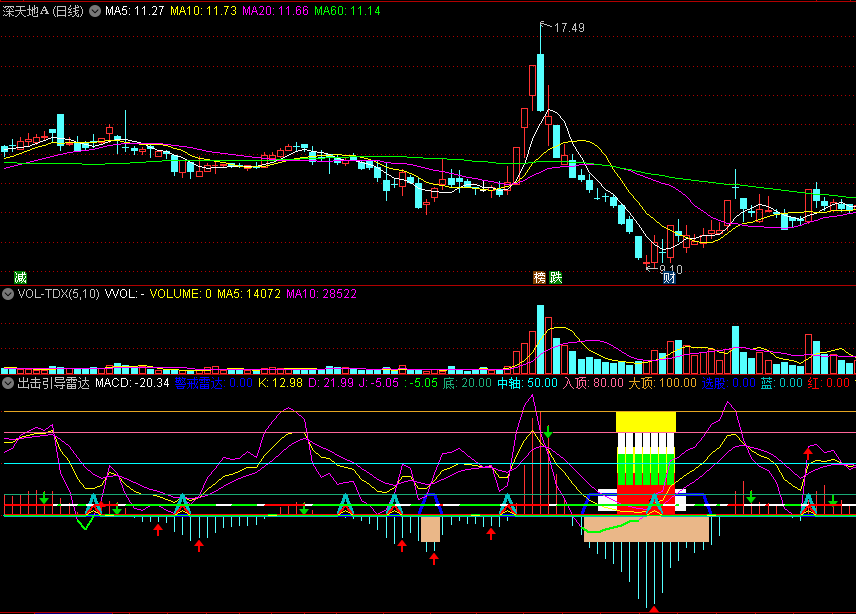Click the volume MA10: 28522 label
This screenshot has width=856, height=614.
pyautogui.click(x=321, y=294)
